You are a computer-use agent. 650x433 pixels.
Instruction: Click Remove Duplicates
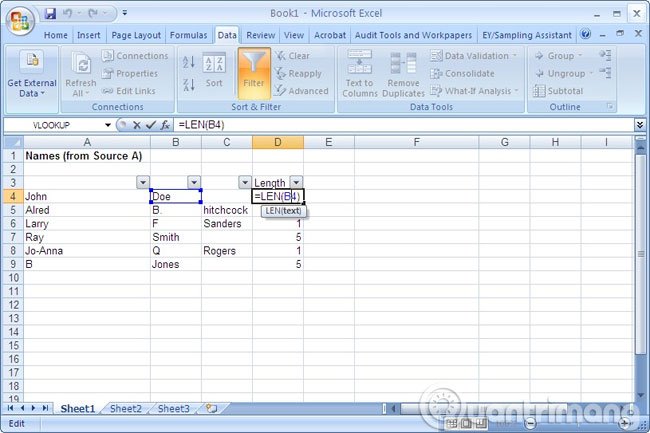(x=403, y=74)
